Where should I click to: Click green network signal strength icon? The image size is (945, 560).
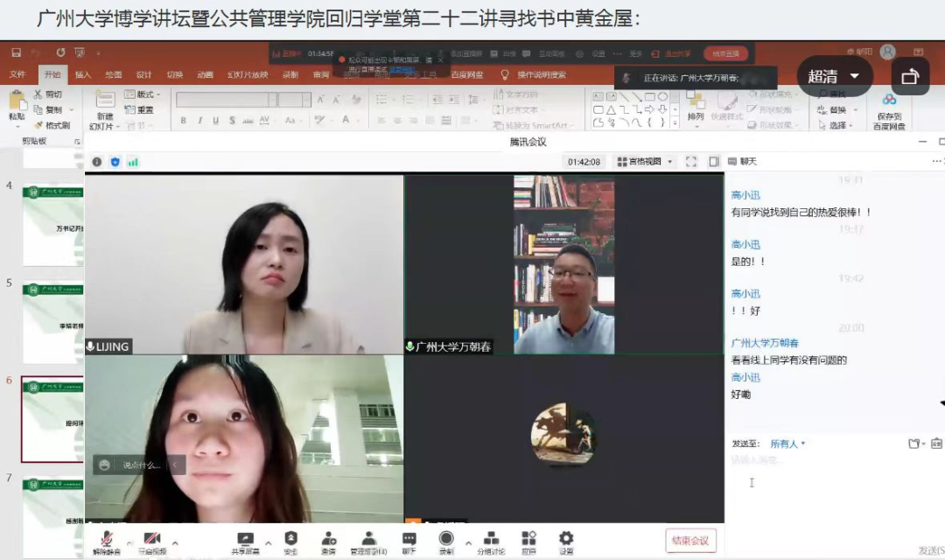(x=133, y=162)
